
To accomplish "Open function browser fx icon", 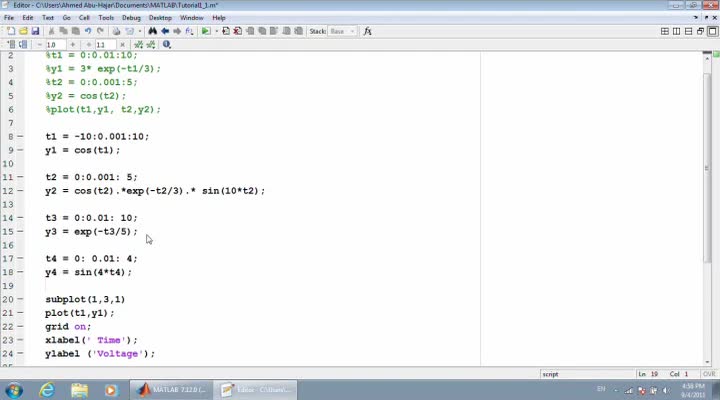I will [x=367, y=31].
